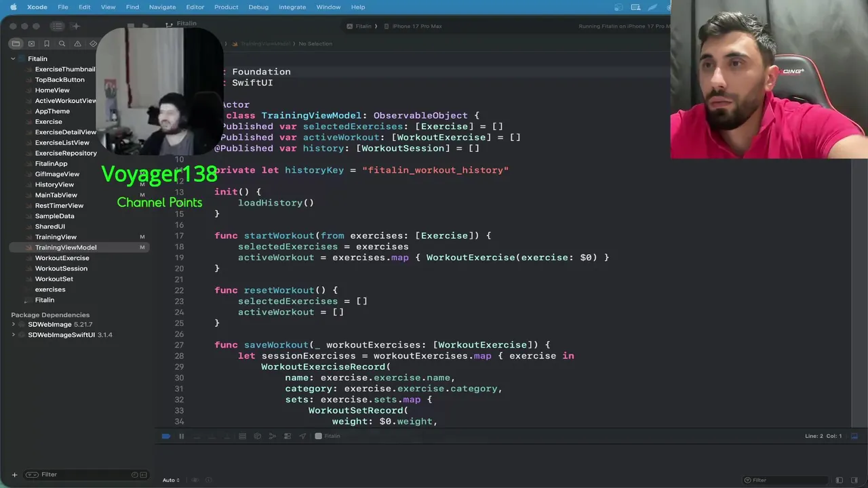Viewport: 868px width, 488px height.
Task: Select TrainingView file
Action: point(56,237)
